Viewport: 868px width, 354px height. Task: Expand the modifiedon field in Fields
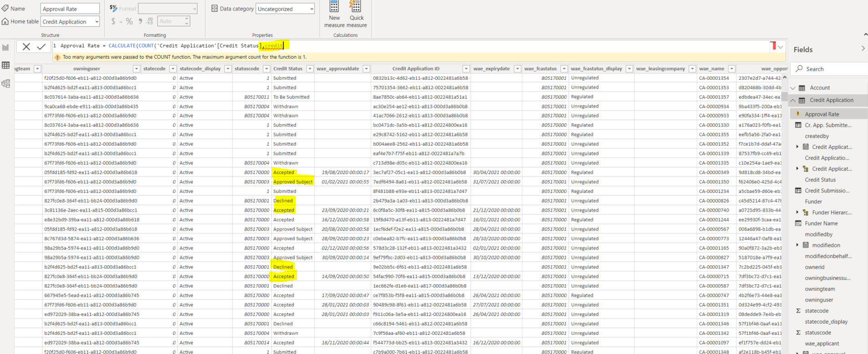[797, 245]
